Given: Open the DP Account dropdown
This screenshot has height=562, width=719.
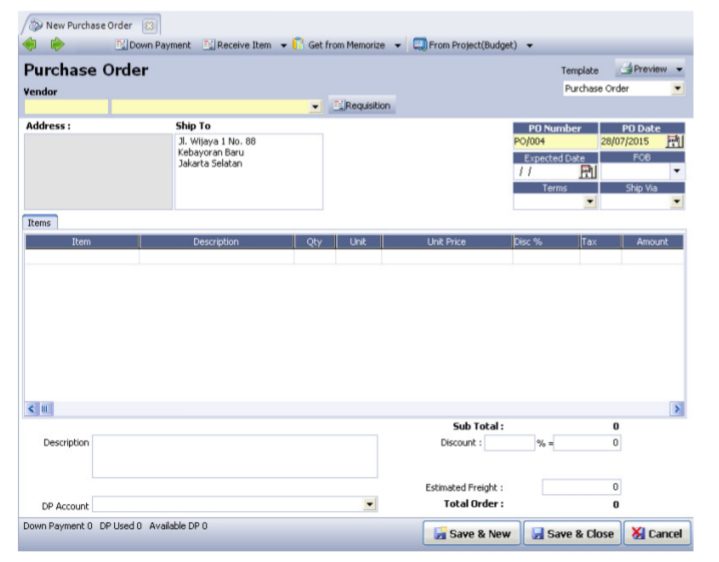Looking at the screenshot, I should click(x=370, y=504).
